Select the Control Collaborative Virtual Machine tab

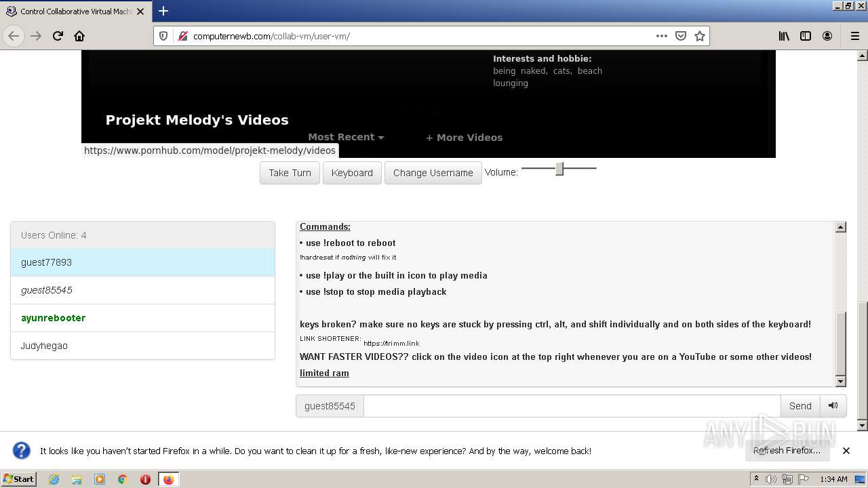(75, 11)
